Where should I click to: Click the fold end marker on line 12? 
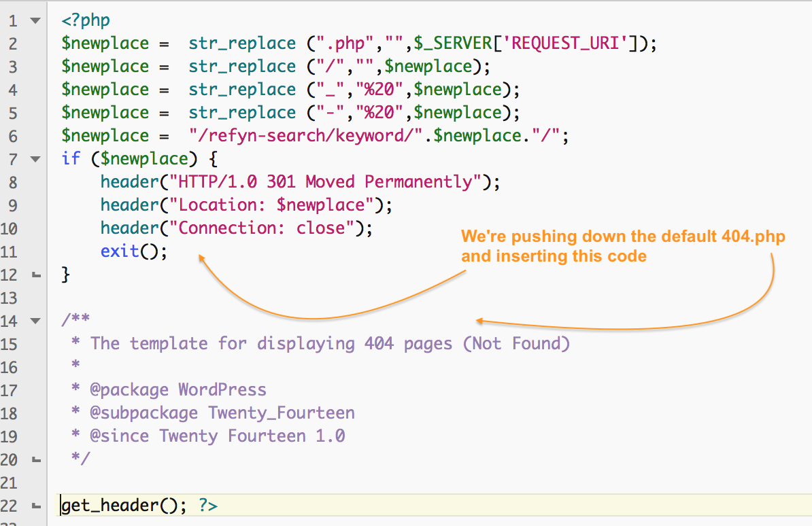coord(35,275)
